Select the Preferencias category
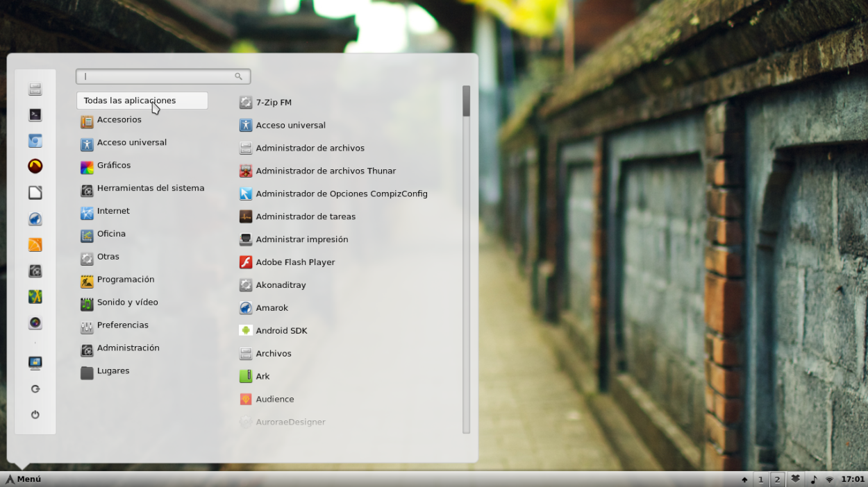 pyautogui.click(x=115, y=325)
